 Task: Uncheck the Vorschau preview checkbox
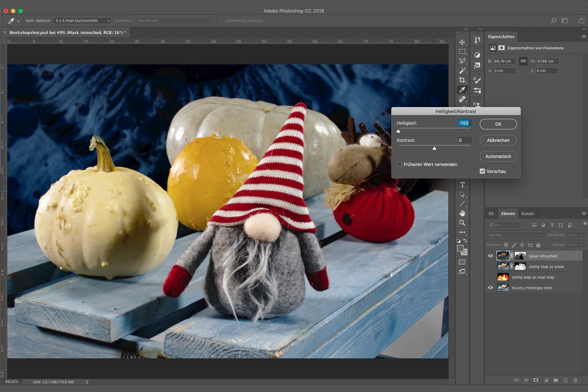click(482, 171)
